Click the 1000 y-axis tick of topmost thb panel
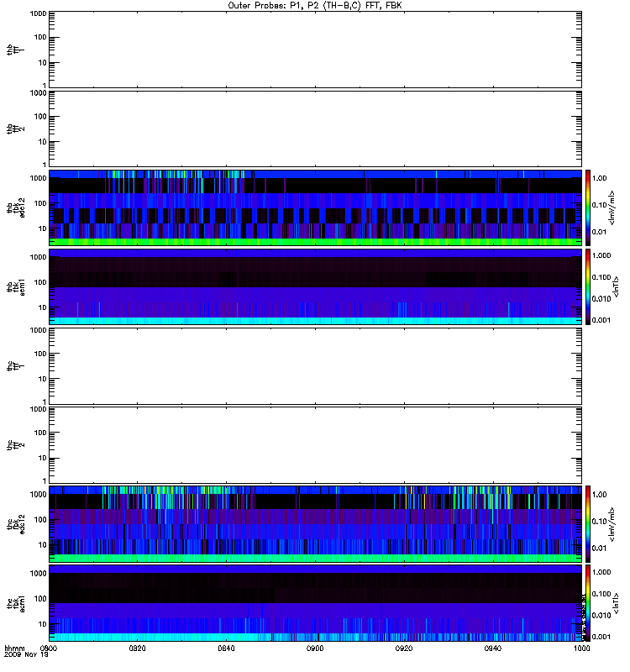This screenshot has height=672, width=630. pos(38,13)
